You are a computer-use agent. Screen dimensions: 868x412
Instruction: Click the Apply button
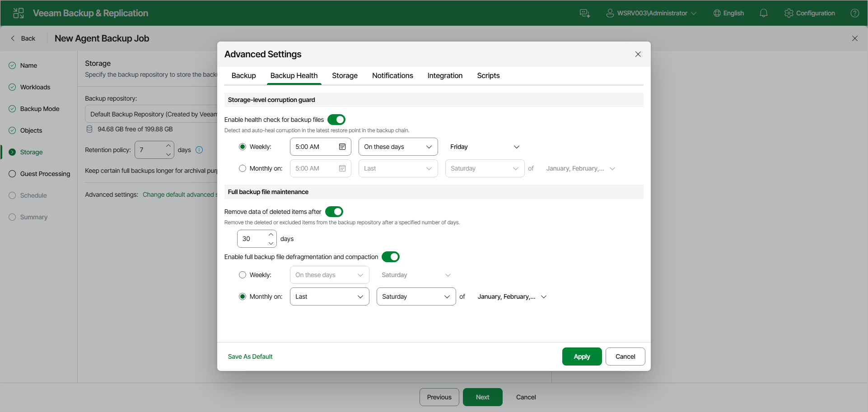coord(582,356)
